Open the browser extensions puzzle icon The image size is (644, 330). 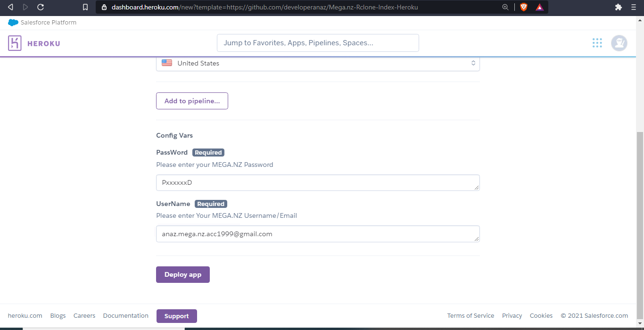click(619, 7)
